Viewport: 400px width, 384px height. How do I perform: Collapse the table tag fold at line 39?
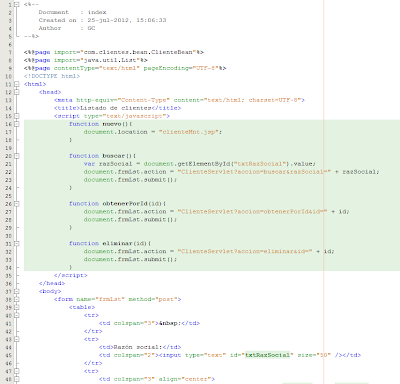[x=17, y=307]
